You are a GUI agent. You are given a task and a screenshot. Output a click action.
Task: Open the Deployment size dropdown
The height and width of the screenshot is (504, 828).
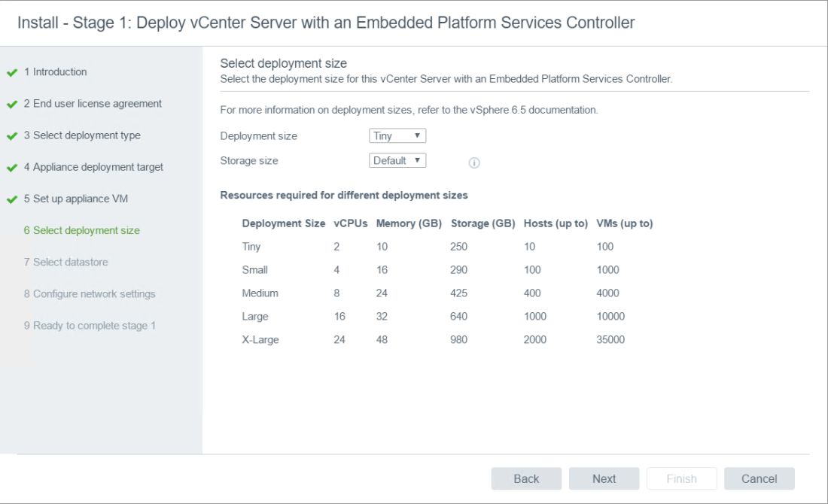coord(397,136)
